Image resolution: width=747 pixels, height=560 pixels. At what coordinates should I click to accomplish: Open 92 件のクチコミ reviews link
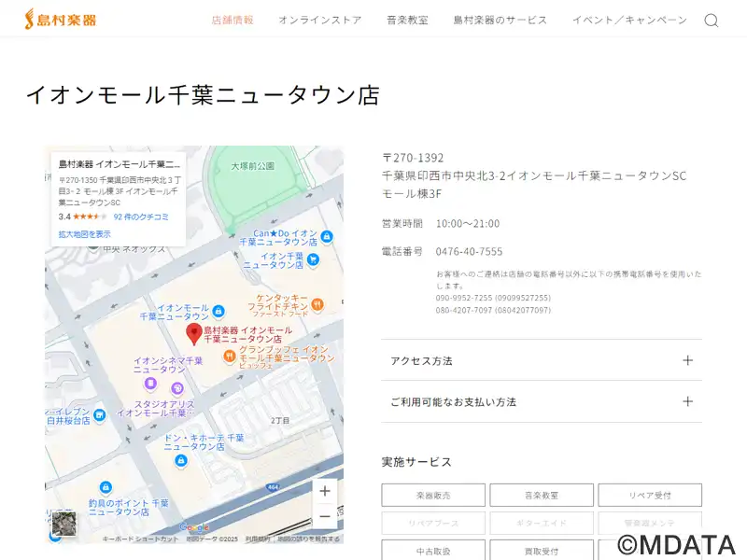point(141,217)
